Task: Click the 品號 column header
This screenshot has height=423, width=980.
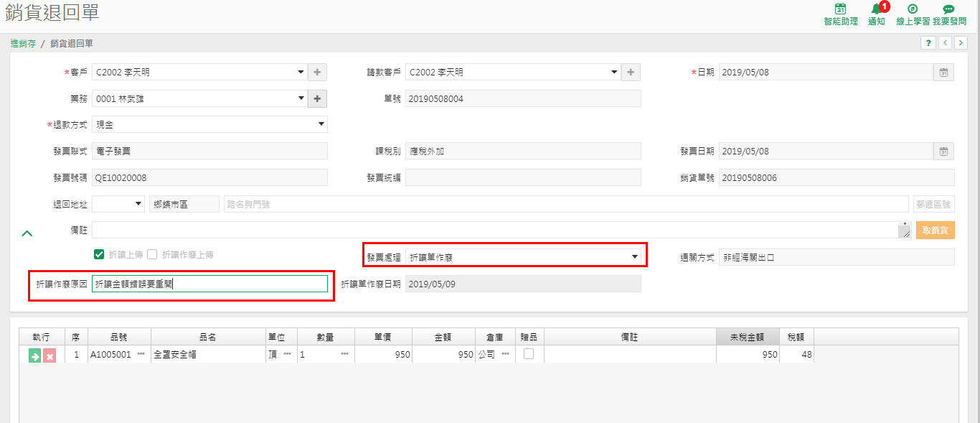Action: click(x=119, y=337)
